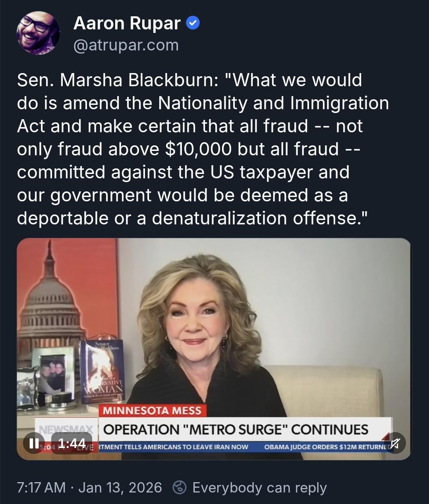Click the post text quoting Sen. Marsha Blackburn

coord(203,149)
